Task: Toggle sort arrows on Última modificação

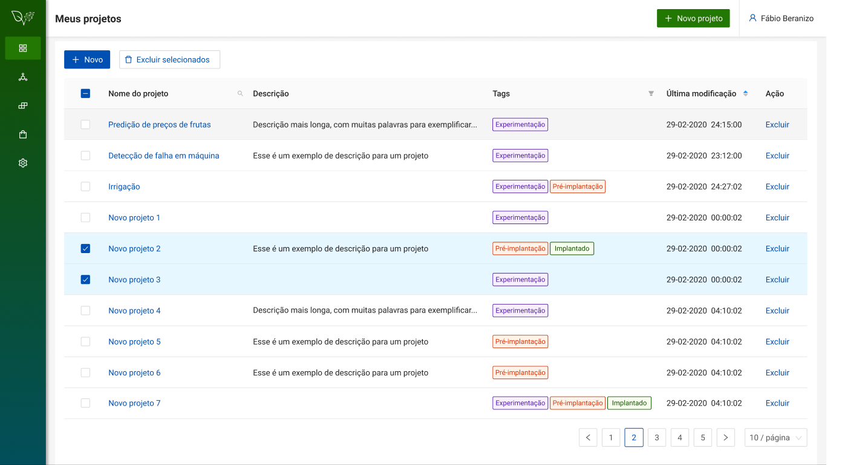Action: pos(745,93)
